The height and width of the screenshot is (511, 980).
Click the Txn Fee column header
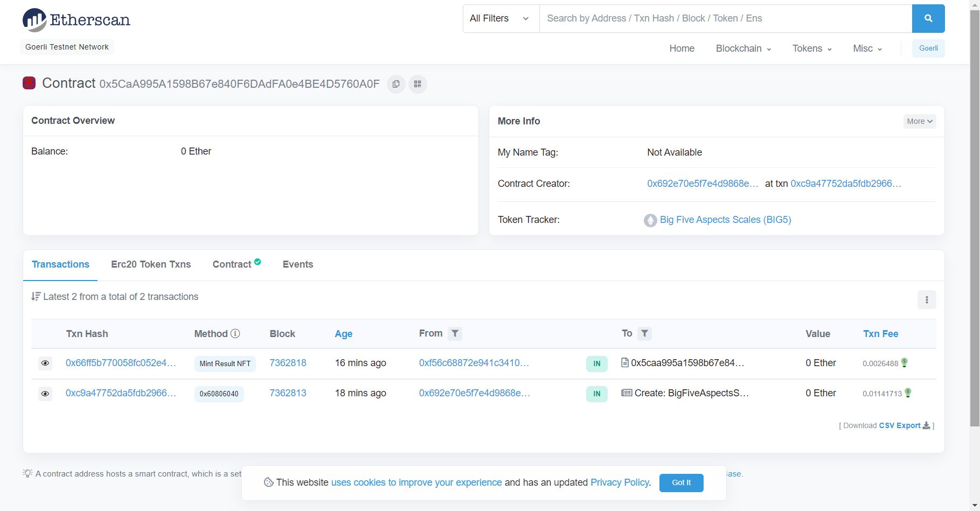point(880,334)
